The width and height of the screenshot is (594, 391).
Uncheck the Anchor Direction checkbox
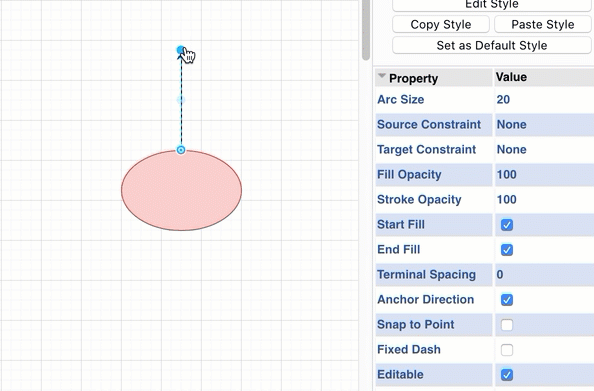[506, 300]
